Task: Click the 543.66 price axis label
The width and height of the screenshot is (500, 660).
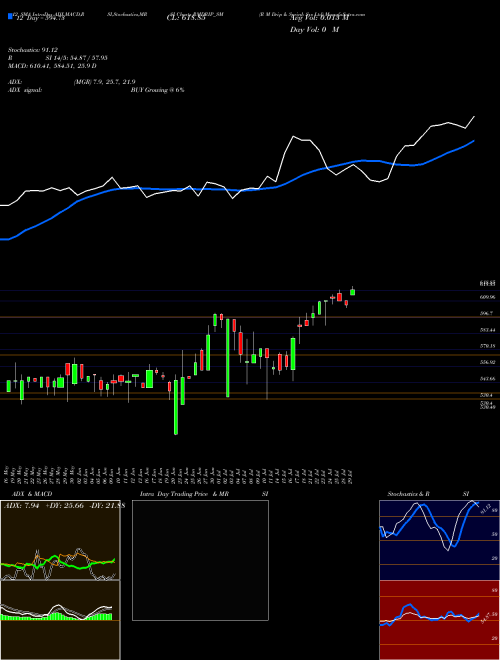Action: [487, 379]
